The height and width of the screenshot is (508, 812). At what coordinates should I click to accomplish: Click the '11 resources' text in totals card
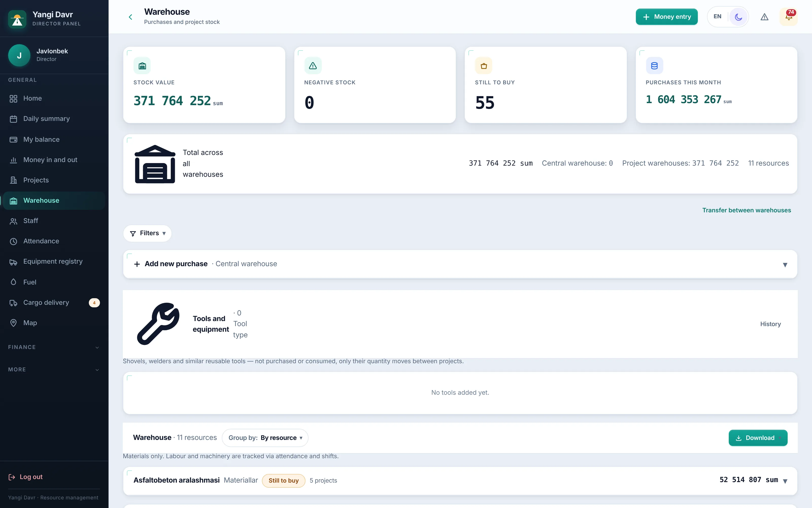pos(768,163)
